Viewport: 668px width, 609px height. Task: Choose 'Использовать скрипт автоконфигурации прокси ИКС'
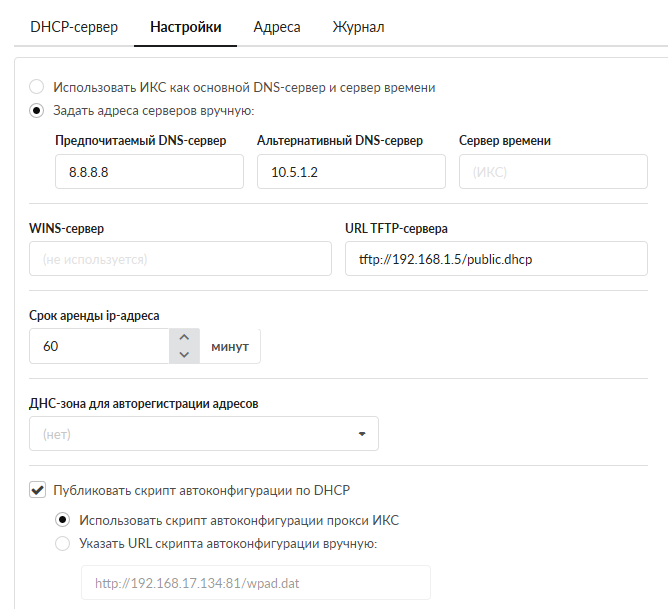[63, 520]
